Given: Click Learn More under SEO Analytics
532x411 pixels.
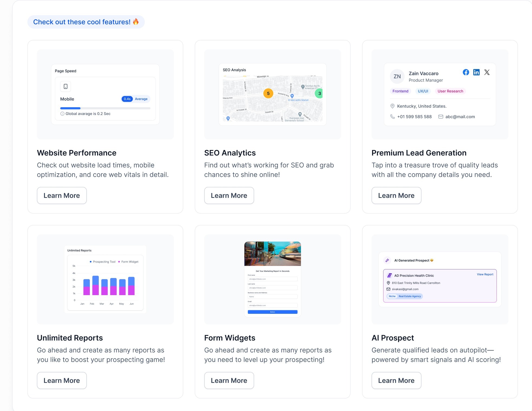Looking at the screenshot, I should [x=229, y=195].
